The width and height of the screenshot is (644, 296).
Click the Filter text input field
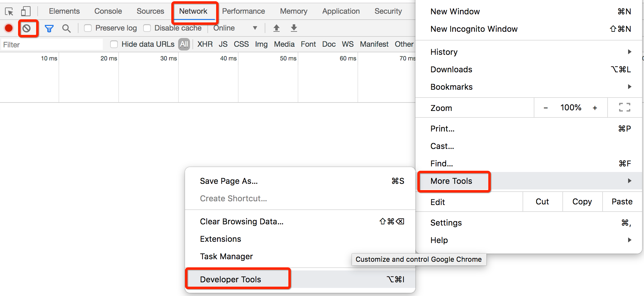click(52, 45)
